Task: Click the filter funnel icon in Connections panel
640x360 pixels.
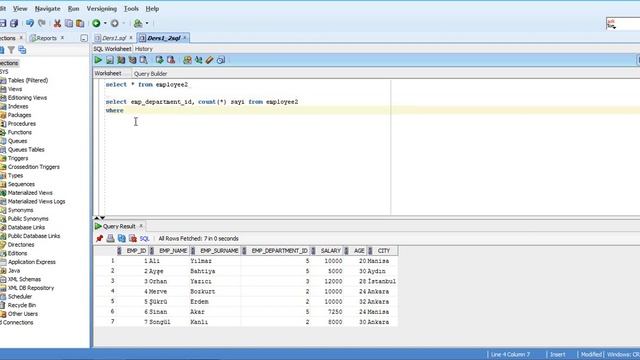Action: pyautogui.click(x=11, y=50)
